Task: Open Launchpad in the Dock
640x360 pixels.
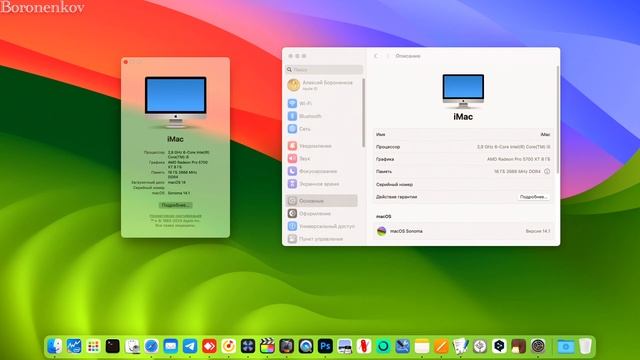Action: pyautogui.click(x=93, y=346)
